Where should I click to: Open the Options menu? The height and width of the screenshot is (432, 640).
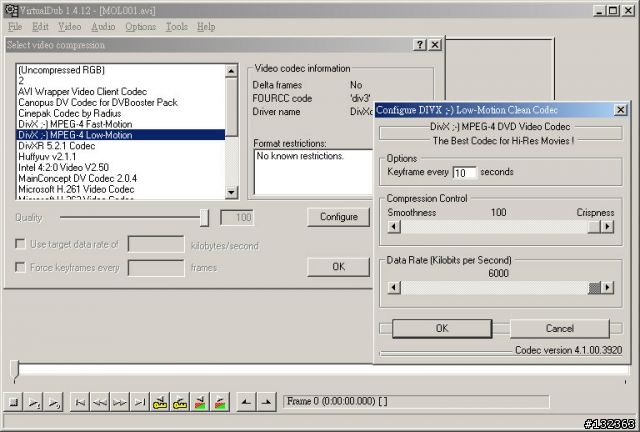point(140,27)
